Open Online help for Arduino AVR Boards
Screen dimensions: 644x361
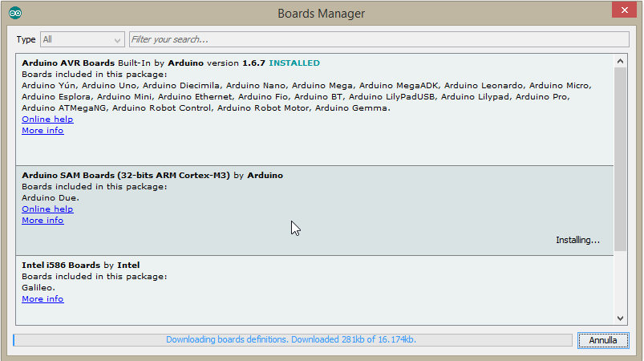(47, 119)
